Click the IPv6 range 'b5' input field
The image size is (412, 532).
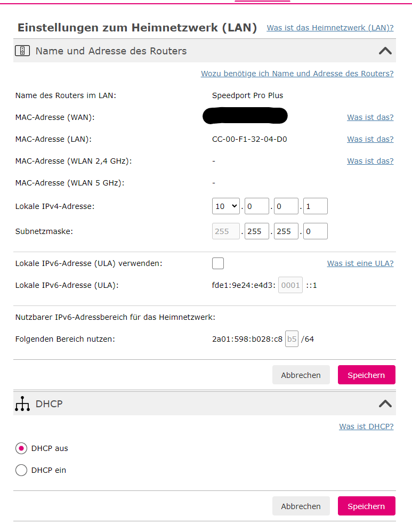292,339
